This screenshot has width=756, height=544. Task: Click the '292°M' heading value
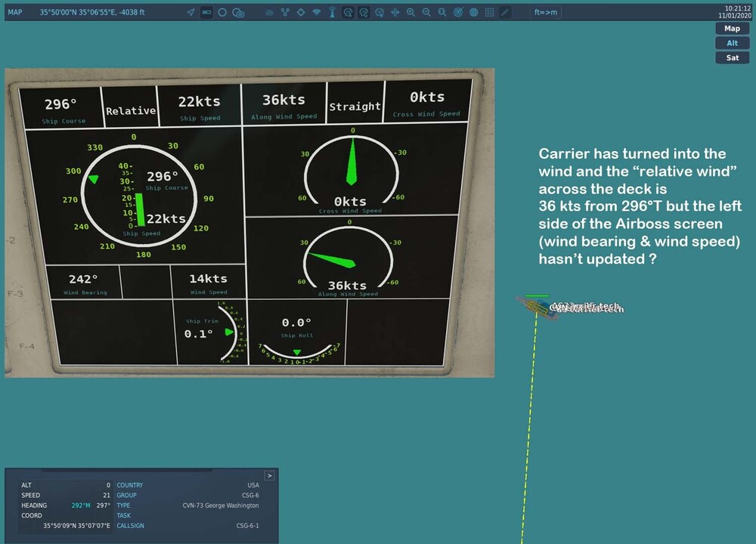tap(81, 505)
